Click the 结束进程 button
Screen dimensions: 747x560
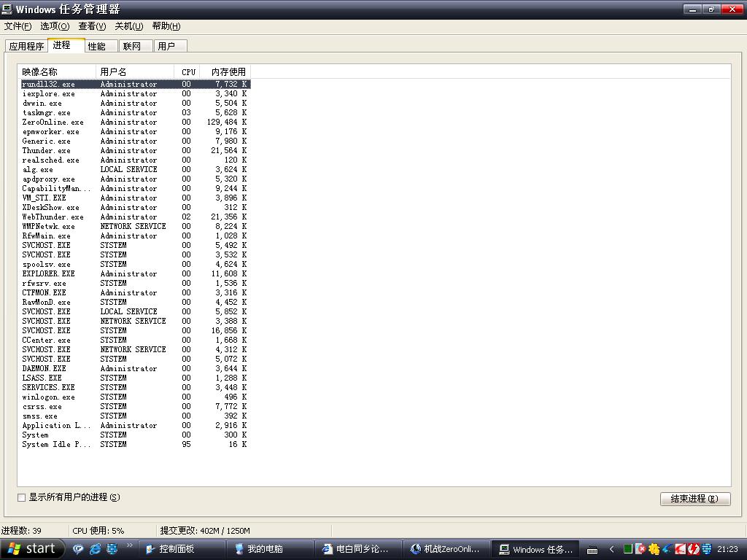[694, 499]
